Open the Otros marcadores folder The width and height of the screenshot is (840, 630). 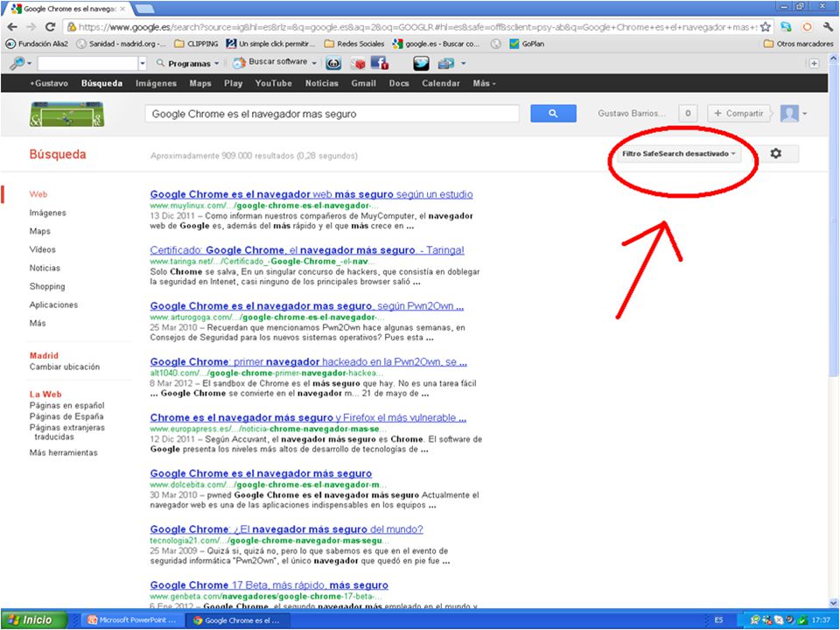point(798,44)
